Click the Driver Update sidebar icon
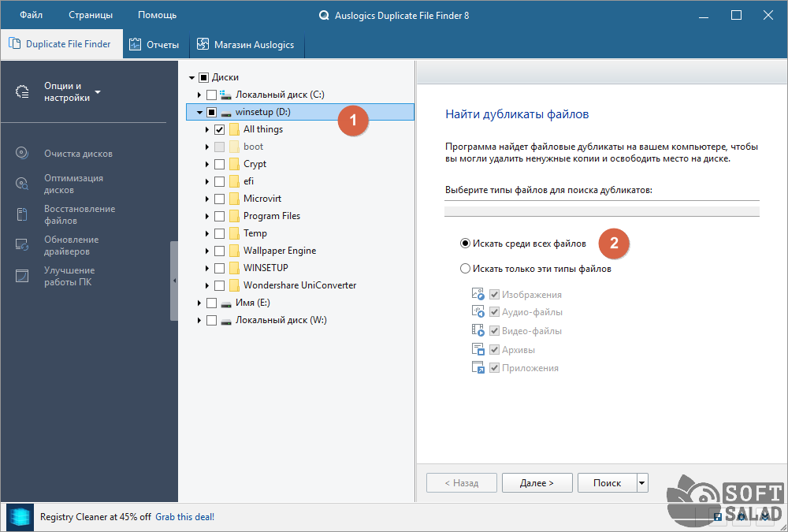788x532 pixels. click(22, 245)
